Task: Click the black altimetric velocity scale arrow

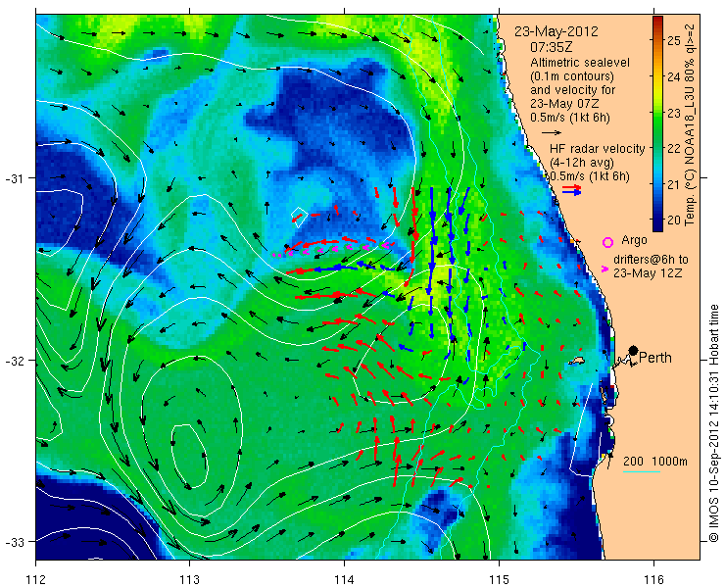Action: coord(552,132)
